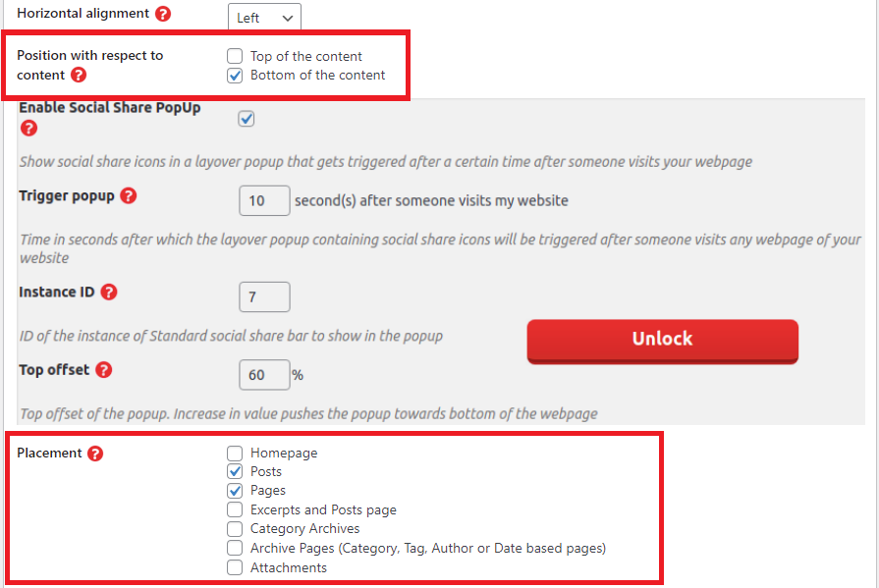
Task: Check the Attachments placement checkbox
Action: 235,567
